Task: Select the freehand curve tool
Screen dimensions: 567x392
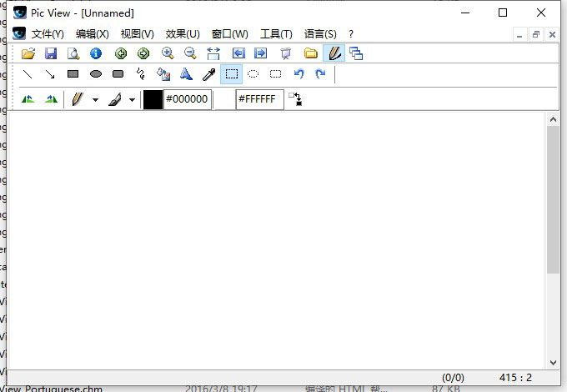Action: (141, 74)
